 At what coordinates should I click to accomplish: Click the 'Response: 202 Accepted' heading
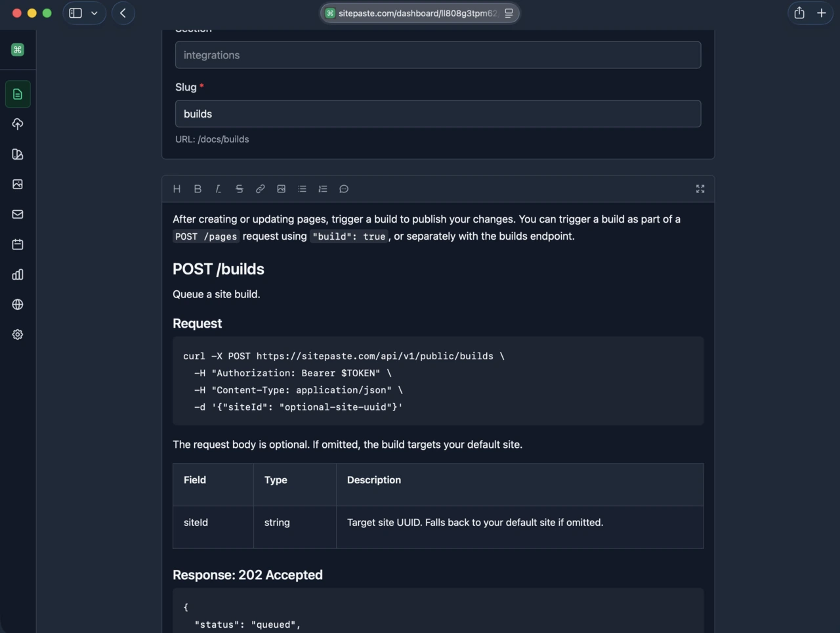point(247,575)
